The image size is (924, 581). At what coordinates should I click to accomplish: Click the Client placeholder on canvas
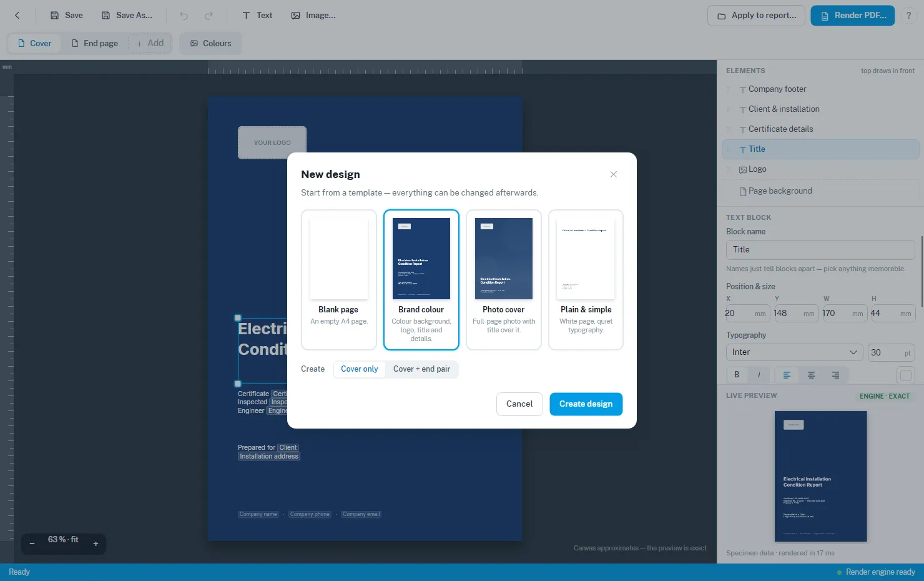tap(288, 448)
